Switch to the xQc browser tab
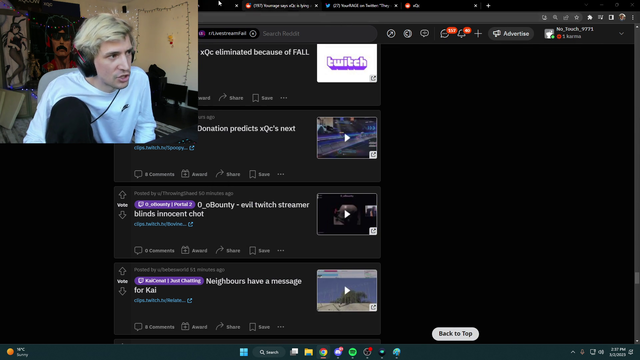640x360 pixels. tap(441, 6)
